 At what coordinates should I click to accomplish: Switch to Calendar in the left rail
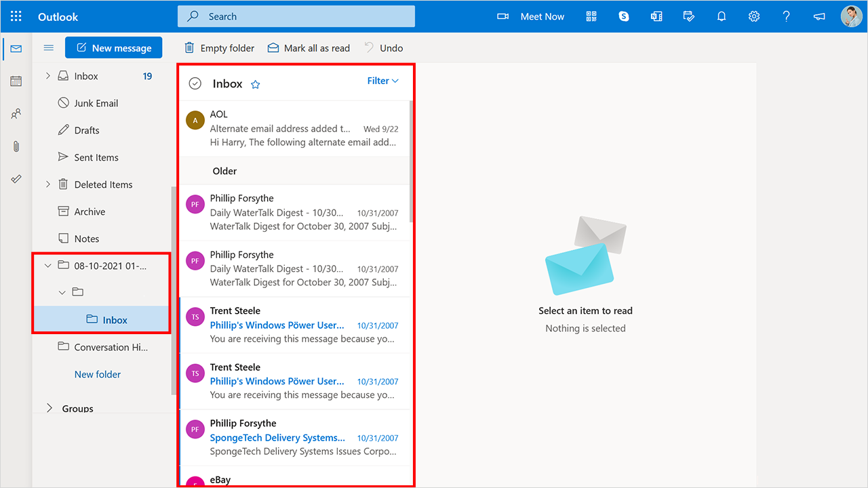(x=16, y=81)
